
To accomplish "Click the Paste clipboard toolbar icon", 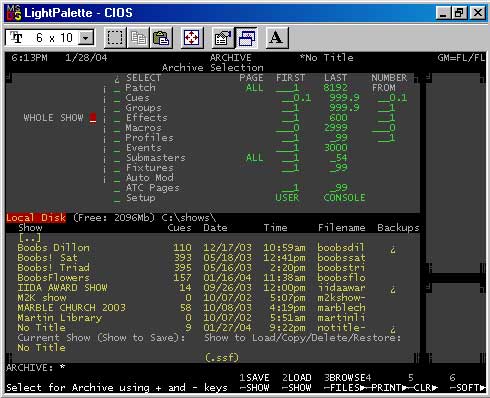I will pyautogui.click(x=161, y=38).
